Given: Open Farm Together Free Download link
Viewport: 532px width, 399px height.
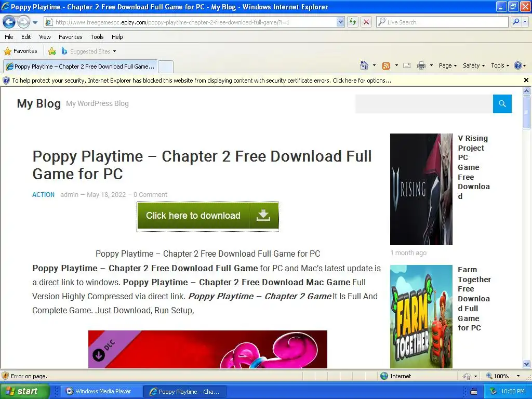Looking at the screenshot, I should point(474,299).
